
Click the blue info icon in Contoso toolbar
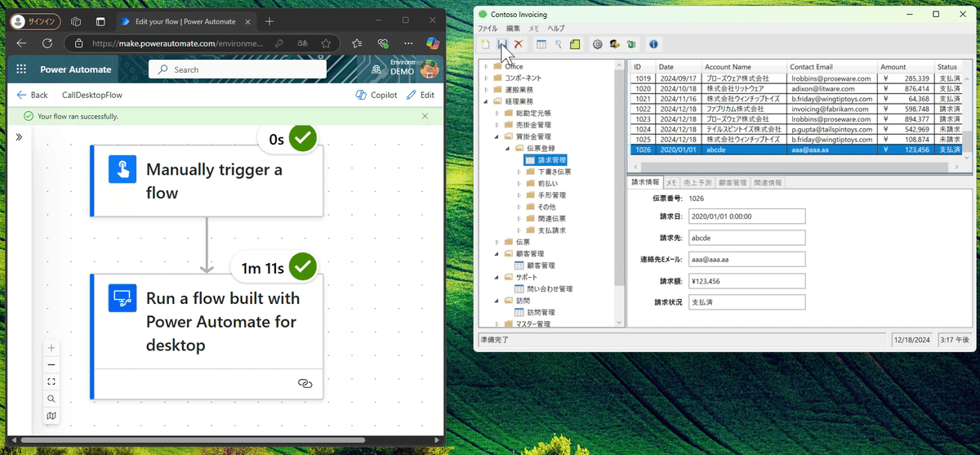click(653, 44)
